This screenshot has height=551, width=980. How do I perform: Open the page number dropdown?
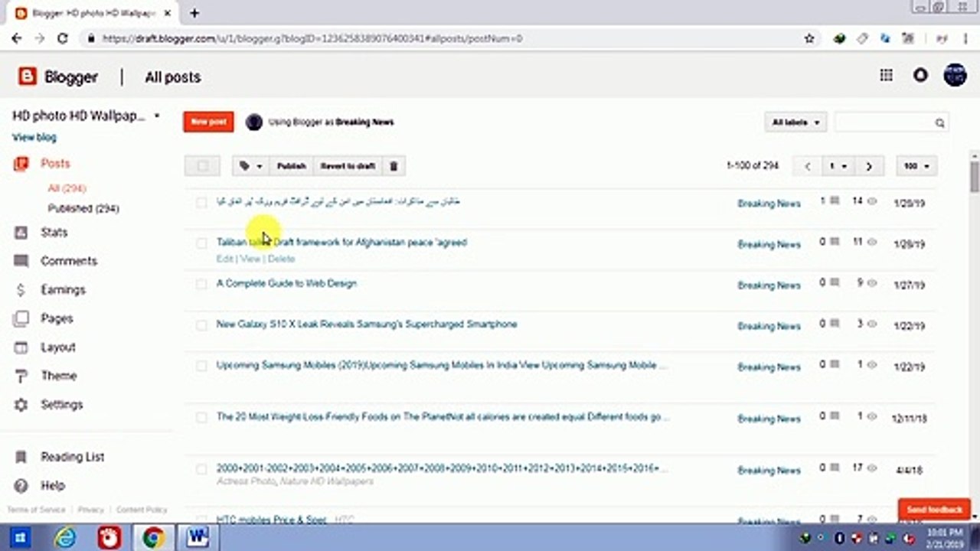click(x=838, y=166)
